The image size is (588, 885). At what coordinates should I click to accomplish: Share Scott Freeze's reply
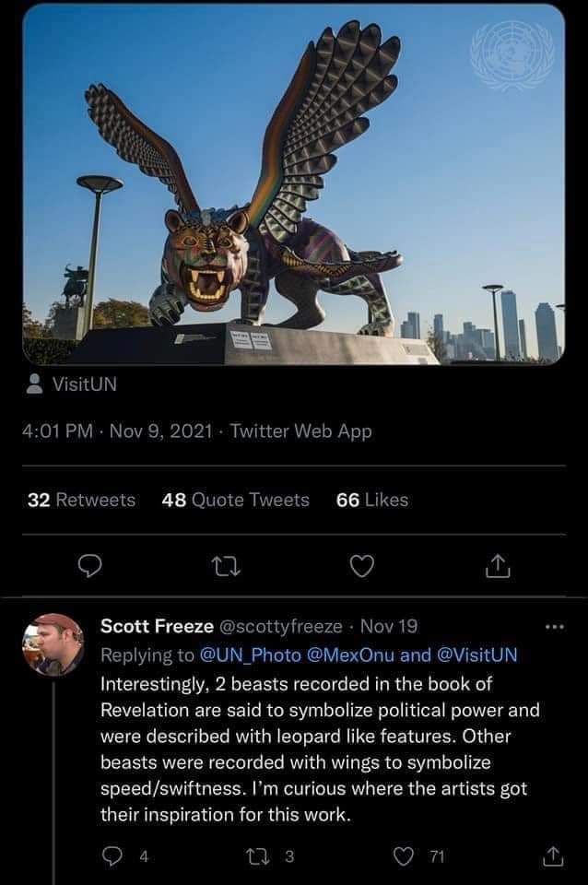554,856
